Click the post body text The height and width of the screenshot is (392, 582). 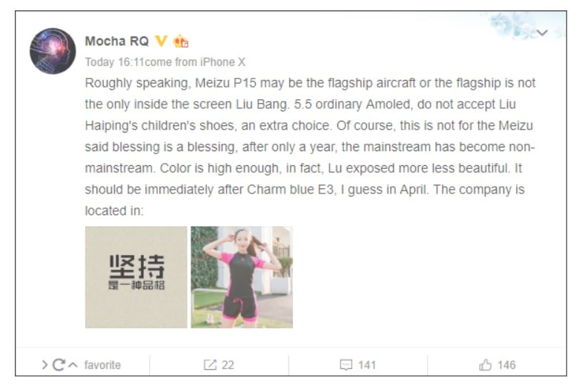[x=310, y=147]
